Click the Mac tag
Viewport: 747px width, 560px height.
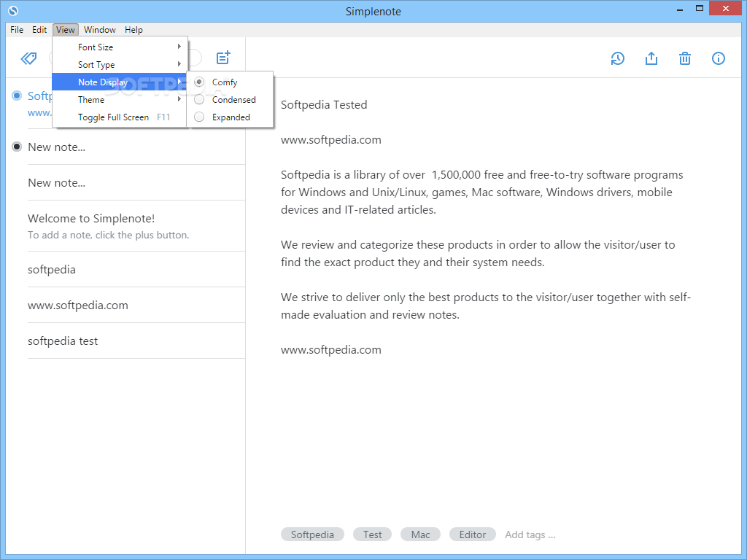(x=421, y=534)
